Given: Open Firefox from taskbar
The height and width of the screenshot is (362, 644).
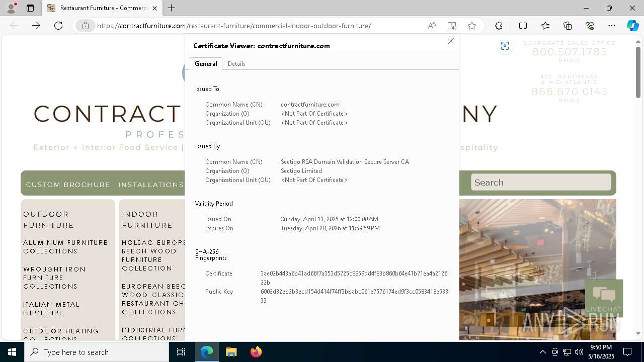Looking at the screenshot, I should [x=256, y=352].
